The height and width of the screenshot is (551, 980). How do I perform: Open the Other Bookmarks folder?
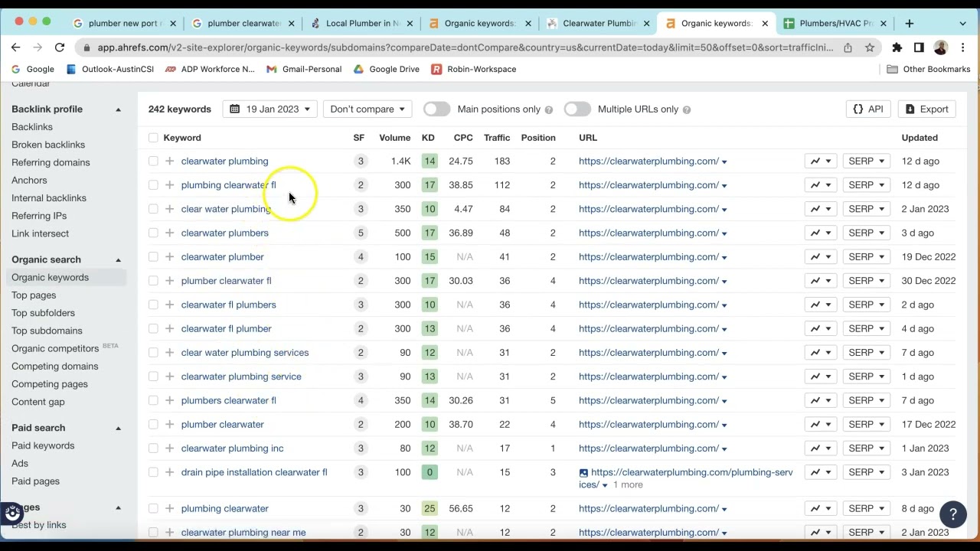point(928,69)
